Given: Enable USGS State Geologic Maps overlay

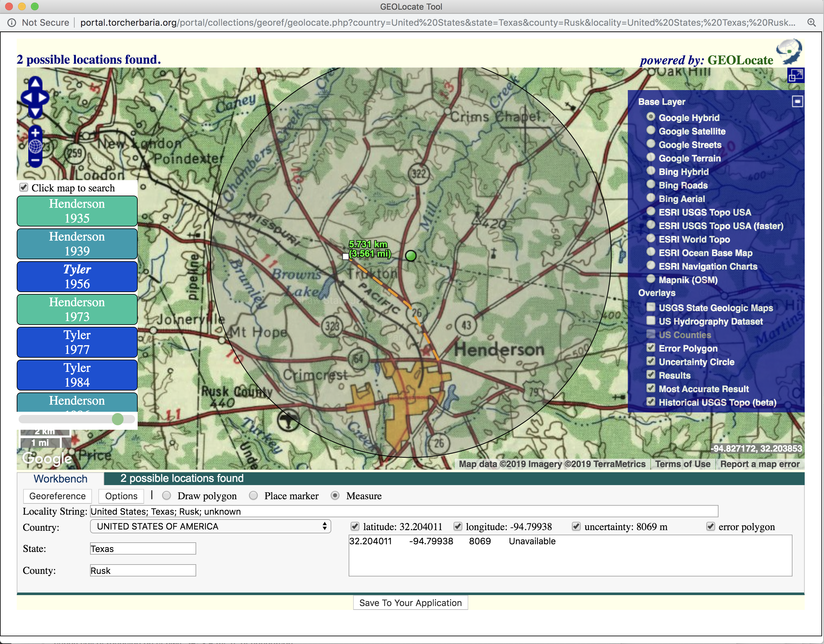Looking at the screenshot, I should [x=650, y=307].
